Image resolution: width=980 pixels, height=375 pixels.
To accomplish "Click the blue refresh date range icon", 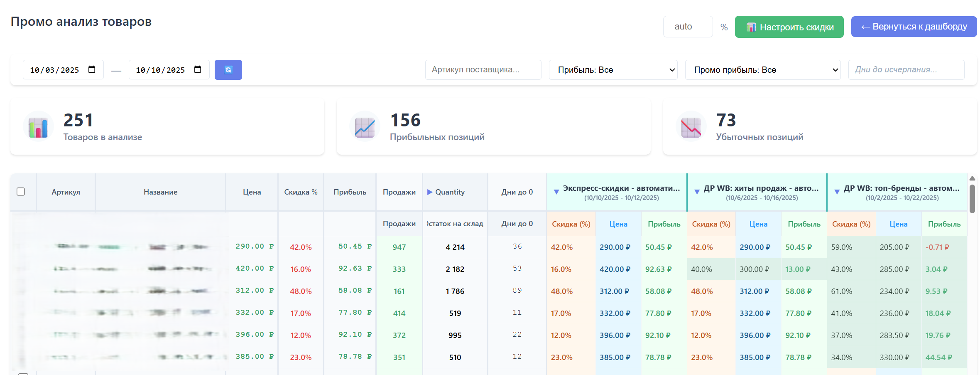I will click(228, 70).
